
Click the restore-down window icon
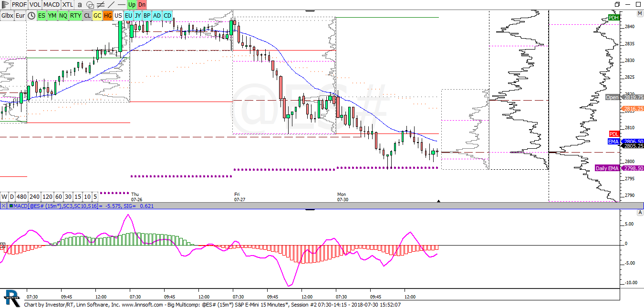pos(617,4)
